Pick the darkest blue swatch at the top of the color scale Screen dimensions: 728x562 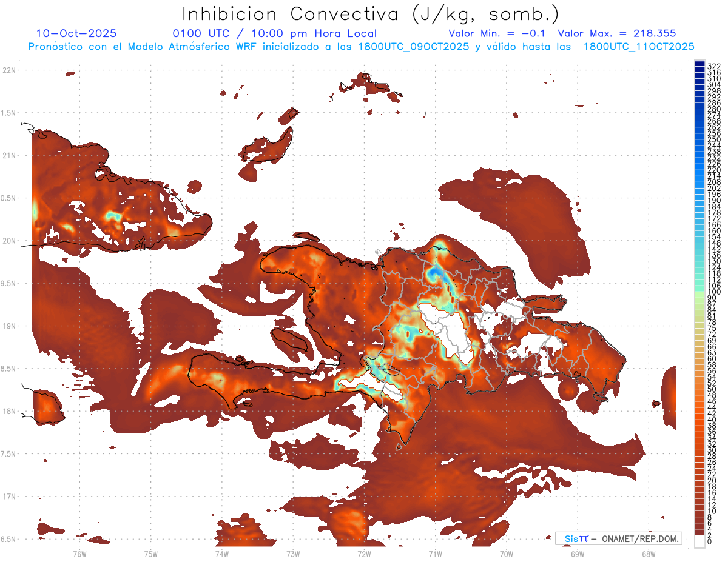coord(699,65)
